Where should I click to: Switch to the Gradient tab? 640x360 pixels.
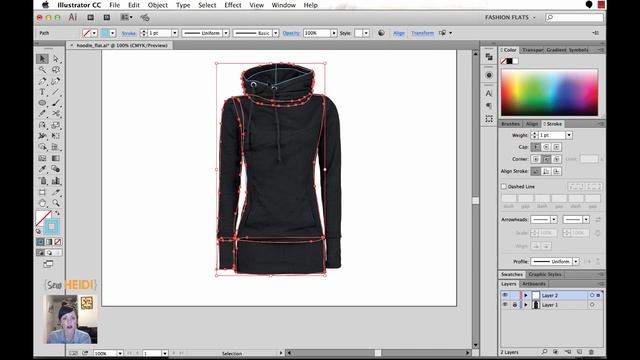555,50
